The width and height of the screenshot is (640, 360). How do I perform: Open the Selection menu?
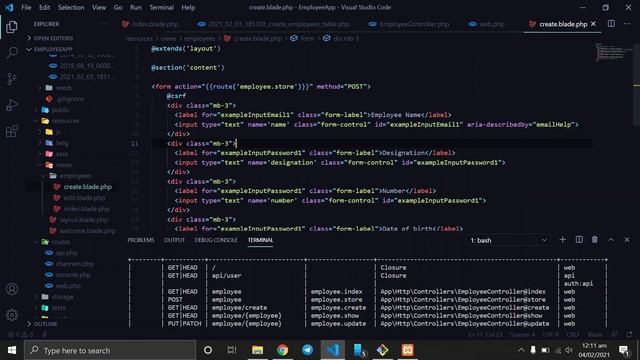pos(71,7)
